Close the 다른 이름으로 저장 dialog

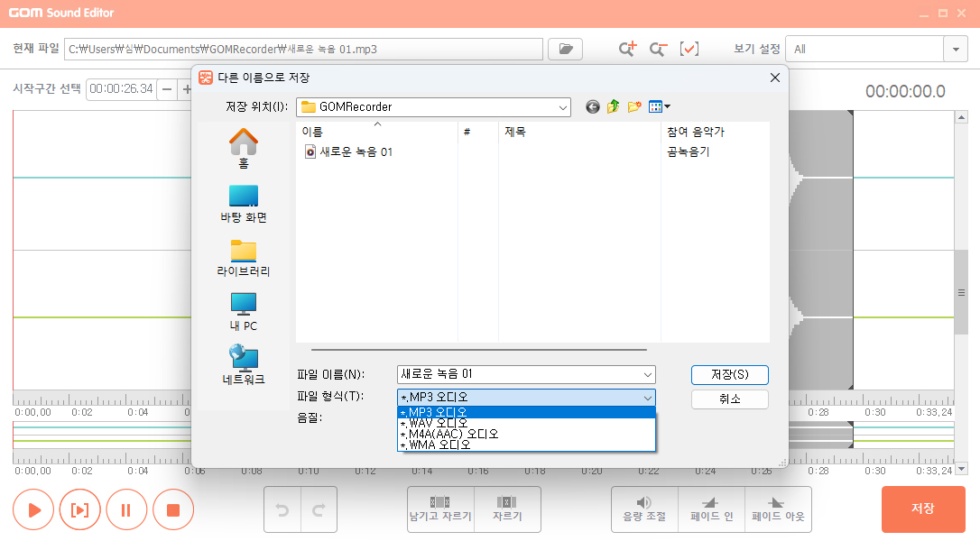tap(775, 78)
